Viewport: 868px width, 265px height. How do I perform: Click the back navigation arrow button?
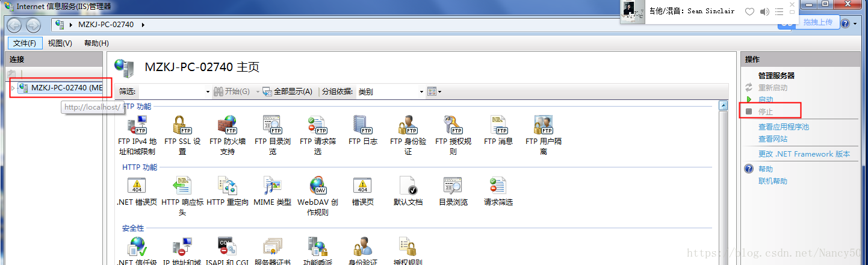[15, 25]
